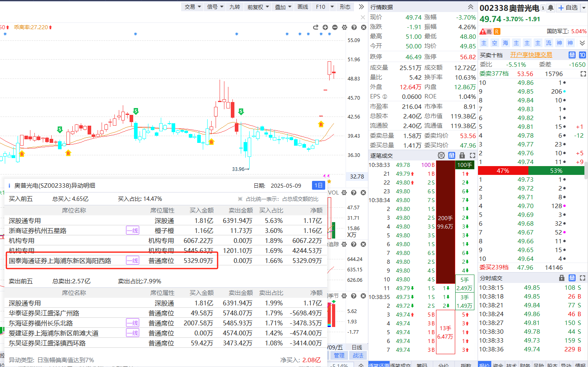Select the 日线 period tab
588x367 pixels.
(357, 347)
